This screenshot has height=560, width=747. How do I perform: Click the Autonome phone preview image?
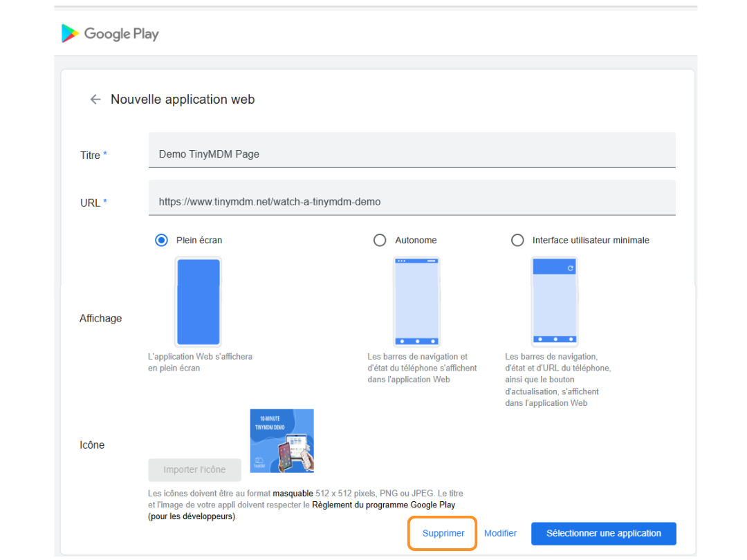416,301
